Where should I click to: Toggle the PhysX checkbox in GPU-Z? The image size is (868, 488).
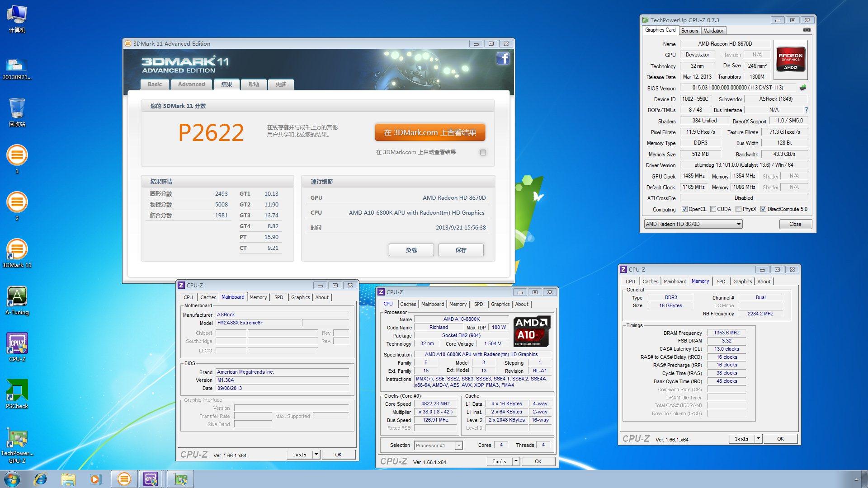[738, 209]
